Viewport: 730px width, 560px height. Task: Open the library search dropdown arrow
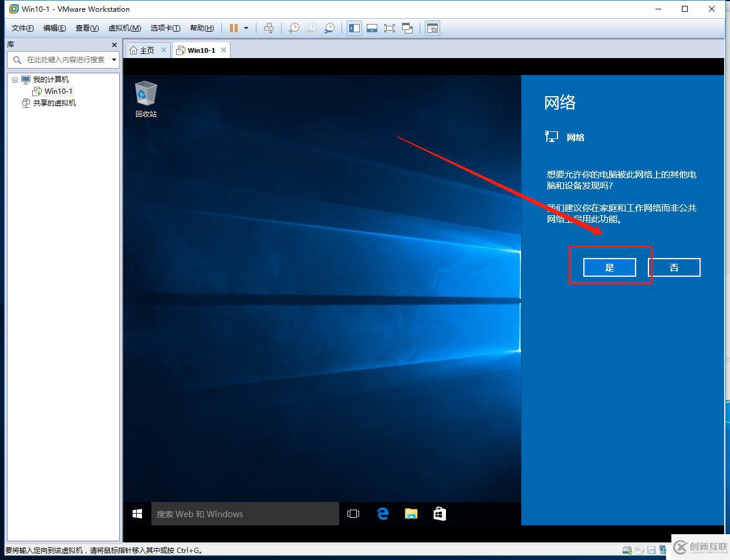[x=114, y=60]
